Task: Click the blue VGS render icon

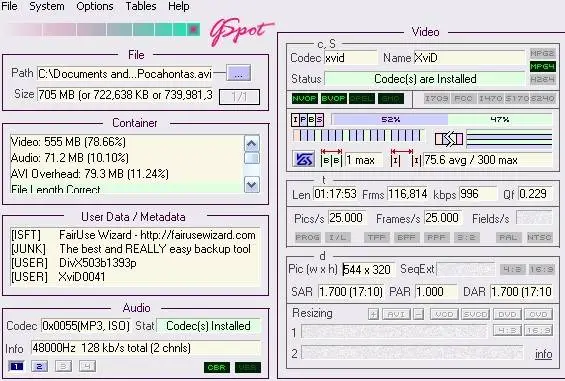Action: (x=303, y=159)
